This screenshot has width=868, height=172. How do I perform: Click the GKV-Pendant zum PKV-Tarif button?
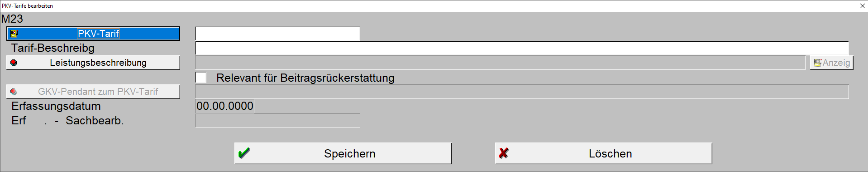click(93, 92)
